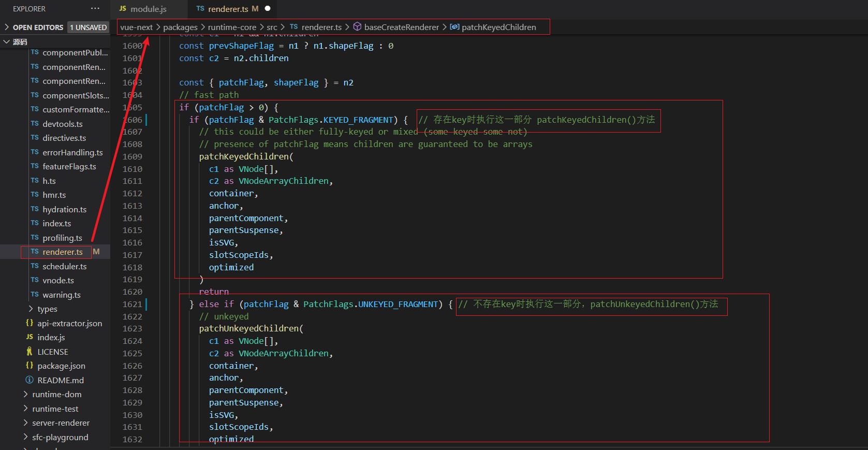
Task: Place cursor on patchKeyedChildren( call
Action: click(246, 156)
